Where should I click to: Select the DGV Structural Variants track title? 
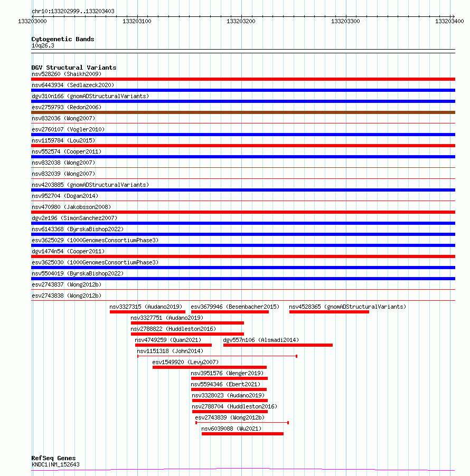[x=74, y=68]
